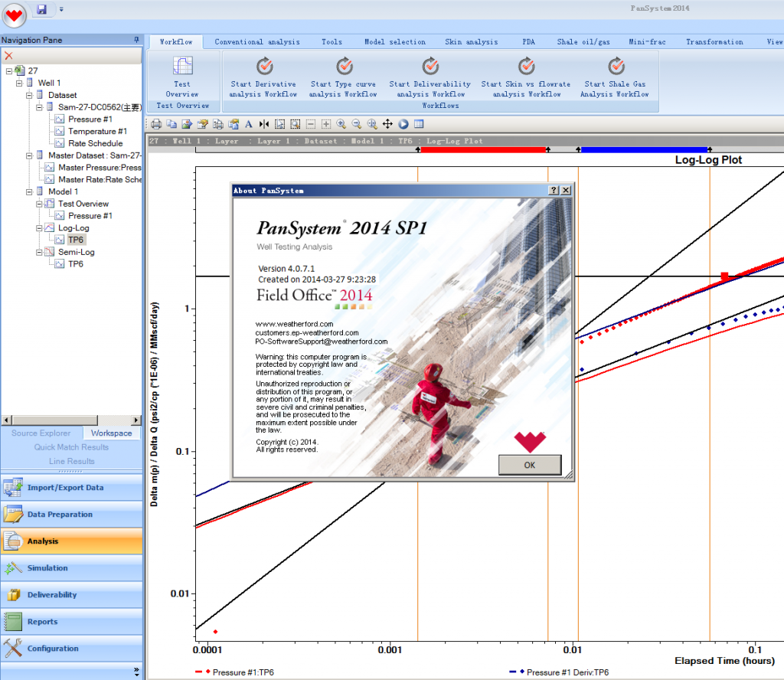Open the Simulation section
Screen dimensions: 784x680
point(71,568)
